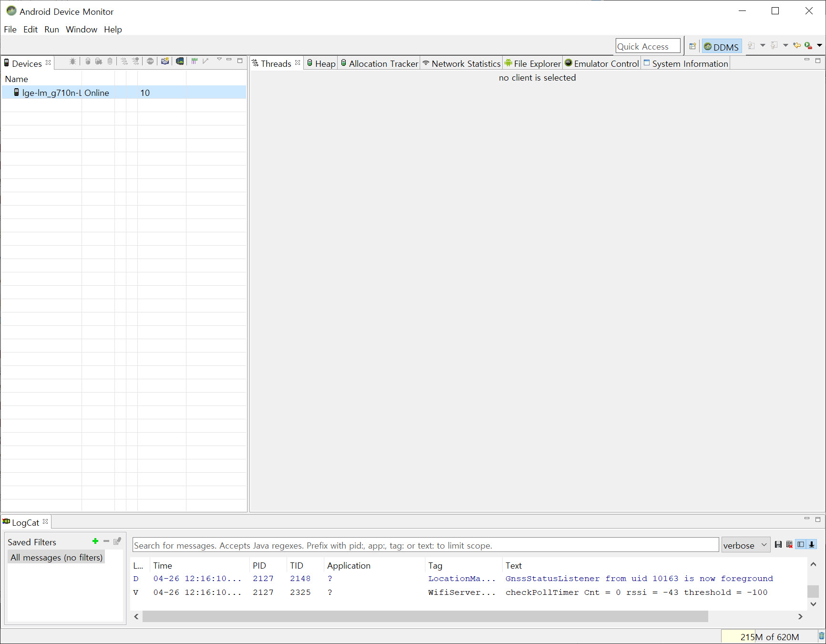Click the Export log to file floppy icon

(x=778, y=544)
